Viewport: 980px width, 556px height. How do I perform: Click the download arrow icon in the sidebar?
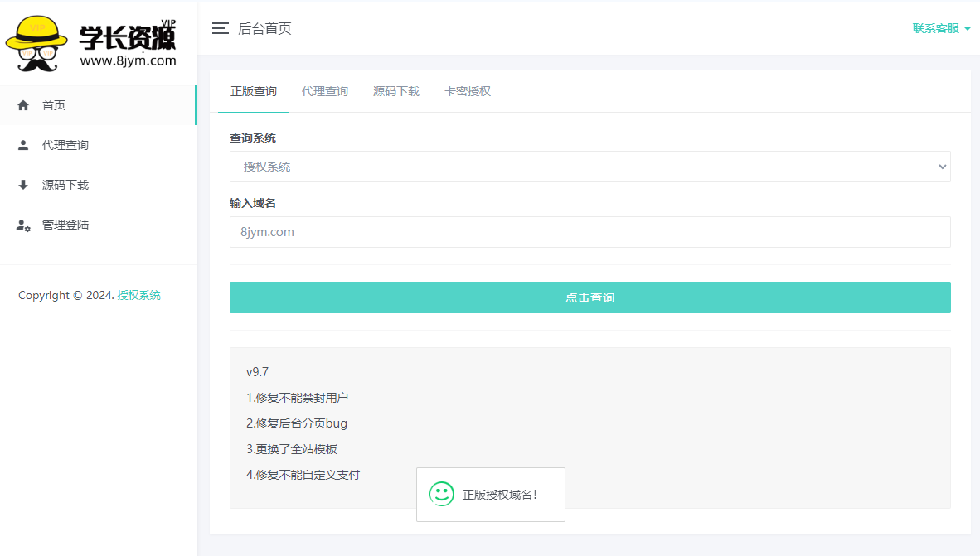23,185
